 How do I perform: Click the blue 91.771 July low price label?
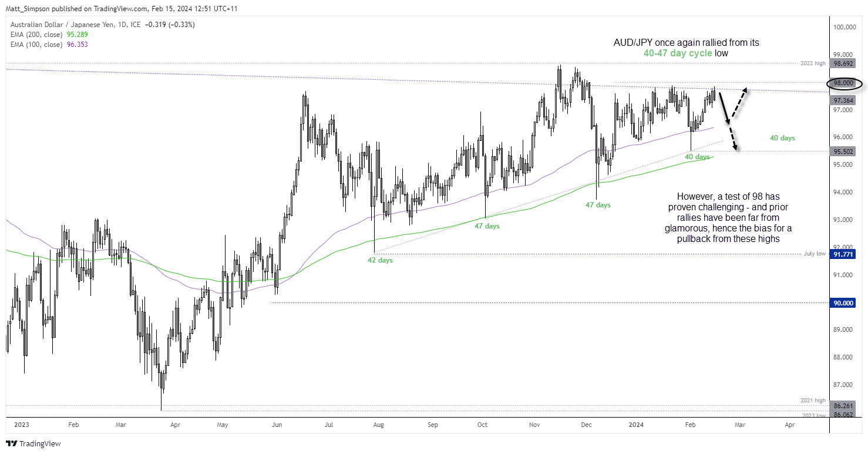[843, 254]
